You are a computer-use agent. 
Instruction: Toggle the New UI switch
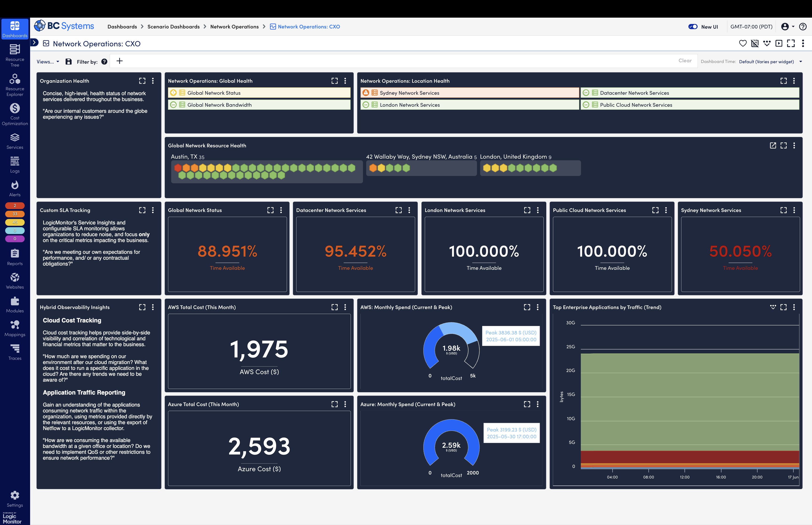coord(693,27)
